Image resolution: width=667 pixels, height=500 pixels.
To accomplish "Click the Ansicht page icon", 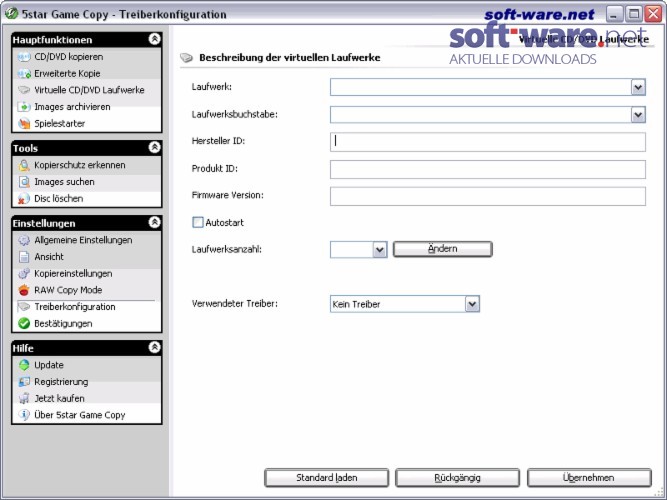I will (24, 257).
